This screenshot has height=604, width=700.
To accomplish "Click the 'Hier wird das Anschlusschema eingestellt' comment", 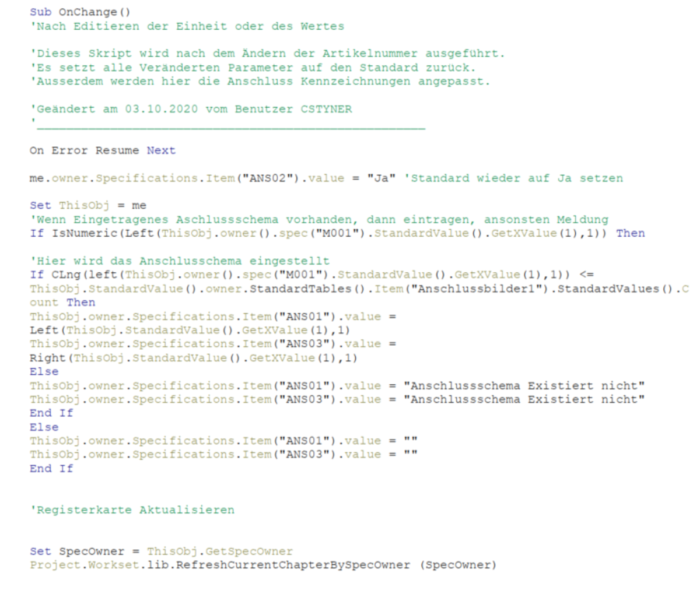I will click(x=180, y=261).
